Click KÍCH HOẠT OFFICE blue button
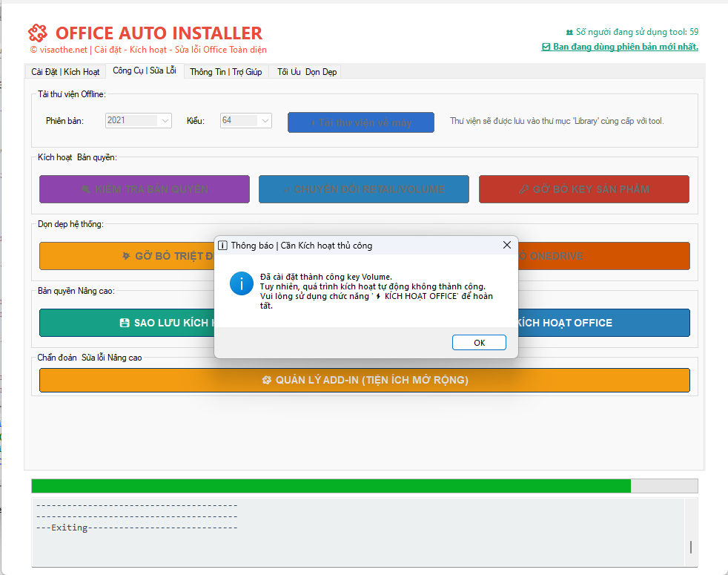The image size is (728, 575). pyautogui.click(x=603, y=323)
